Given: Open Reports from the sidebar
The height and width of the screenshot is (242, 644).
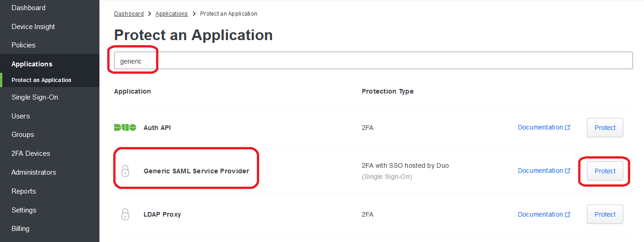Looking at the screenshot, I should click(23, 191).
